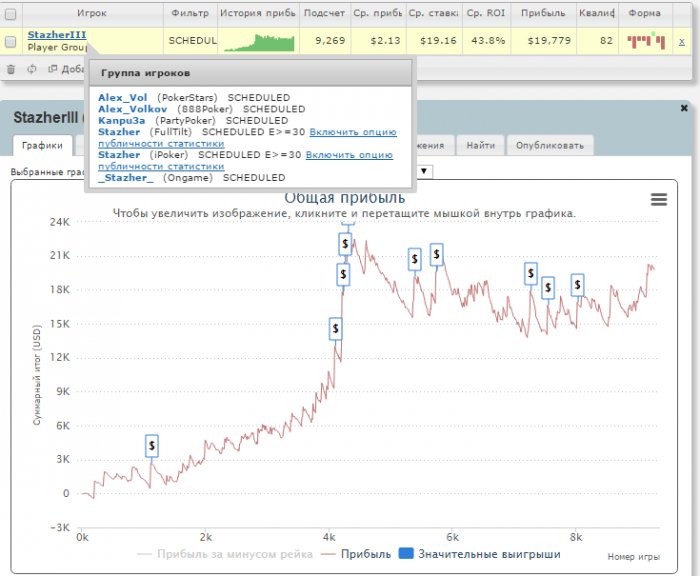Open the selected graphs dropdown arrow
The height and width of the screenshot is (576, 700).
coord(425,171)
